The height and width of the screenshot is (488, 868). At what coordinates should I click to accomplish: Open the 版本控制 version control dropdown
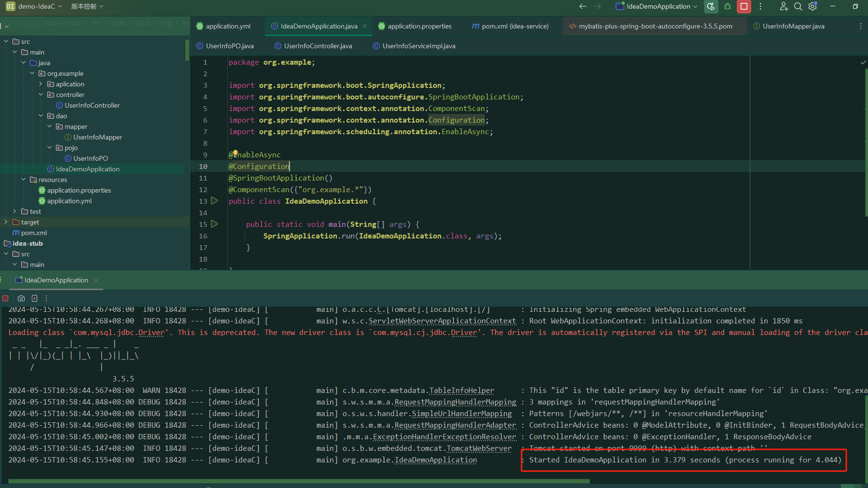coord(87,6)
